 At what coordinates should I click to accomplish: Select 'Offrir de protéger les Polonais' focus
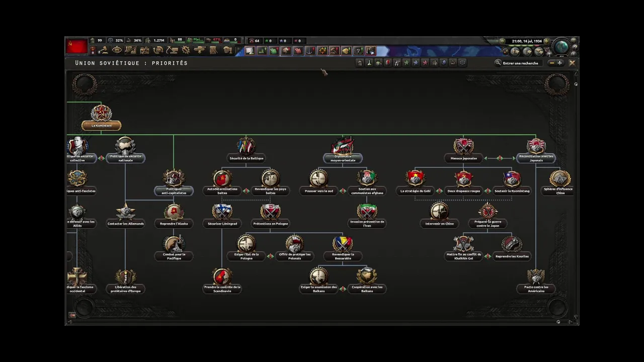pos(295,247)
